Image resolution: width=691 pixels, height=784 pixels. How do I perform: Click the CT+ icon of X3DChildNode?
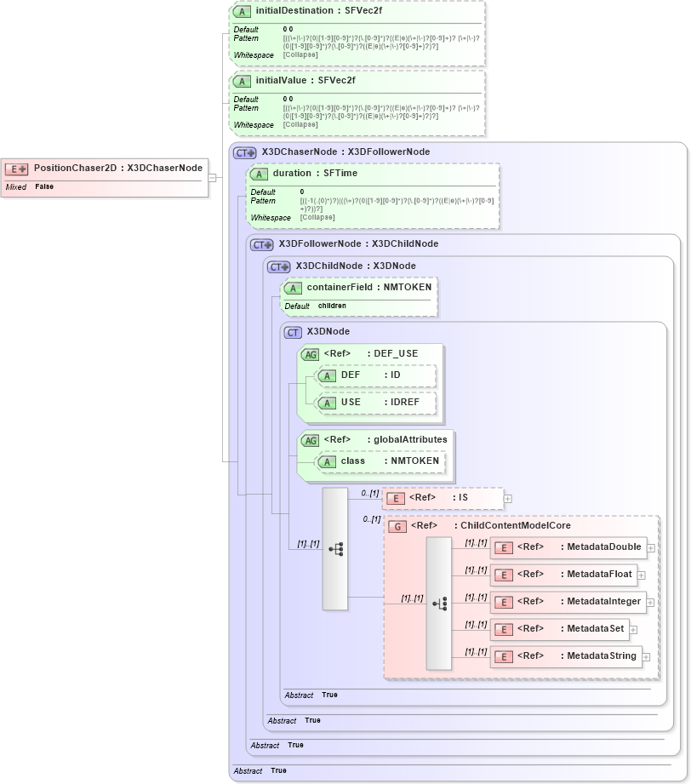tap(279, 267)
